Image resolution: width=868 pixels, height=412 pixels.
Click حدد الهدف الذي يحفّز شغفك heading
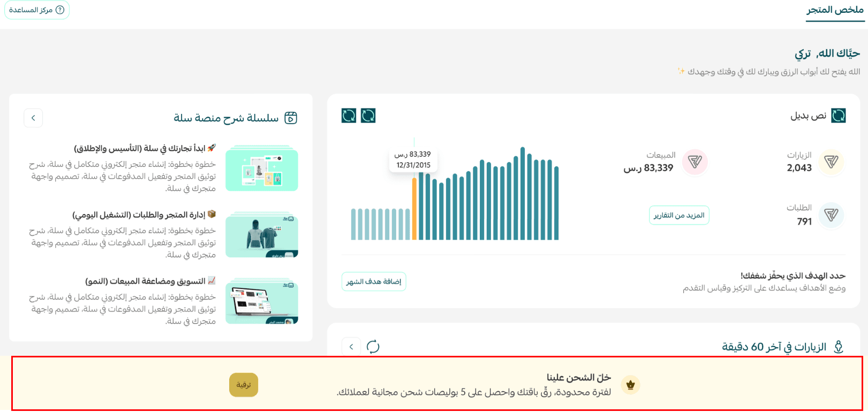click(x=793, y=276)
